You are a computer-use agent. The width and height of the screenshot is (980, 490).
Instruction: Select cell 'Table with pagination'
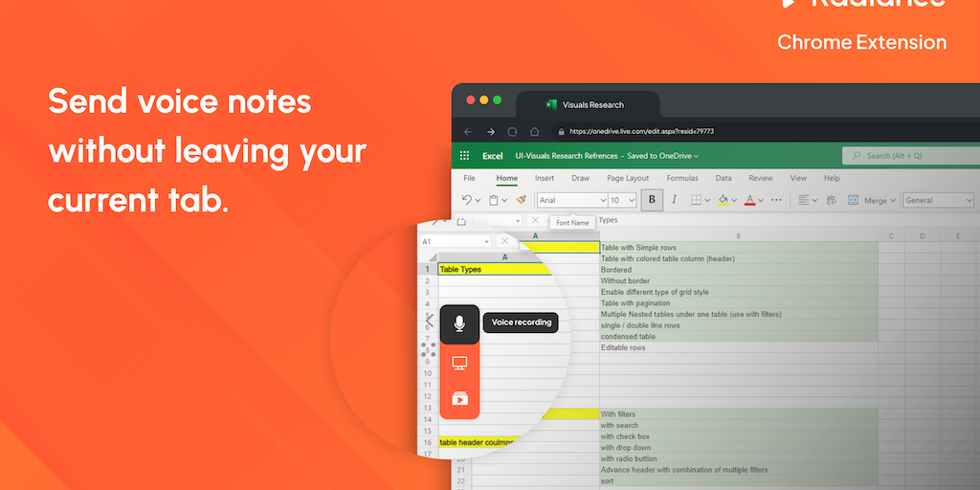[x=739, y=303]
